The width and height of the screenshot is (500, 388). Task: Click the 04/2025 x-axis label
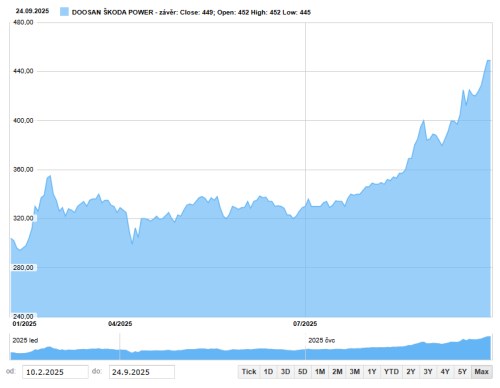(x=120, y=324)
